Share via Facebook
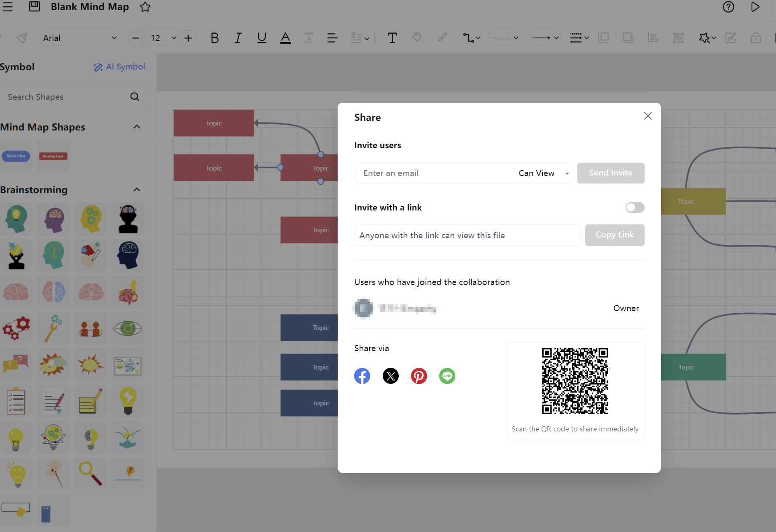Image resolution: width=776 pixels, height=532 pixels. click(362, 376)
